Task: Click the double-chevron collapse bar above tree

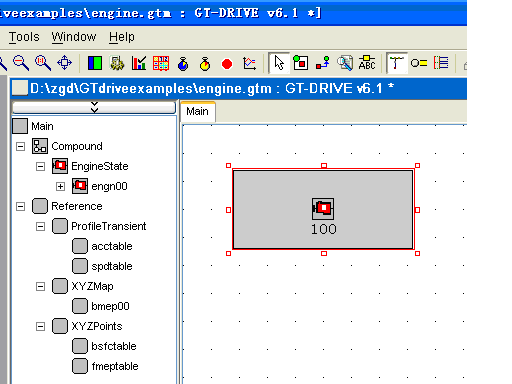Action: coord(94,107)
